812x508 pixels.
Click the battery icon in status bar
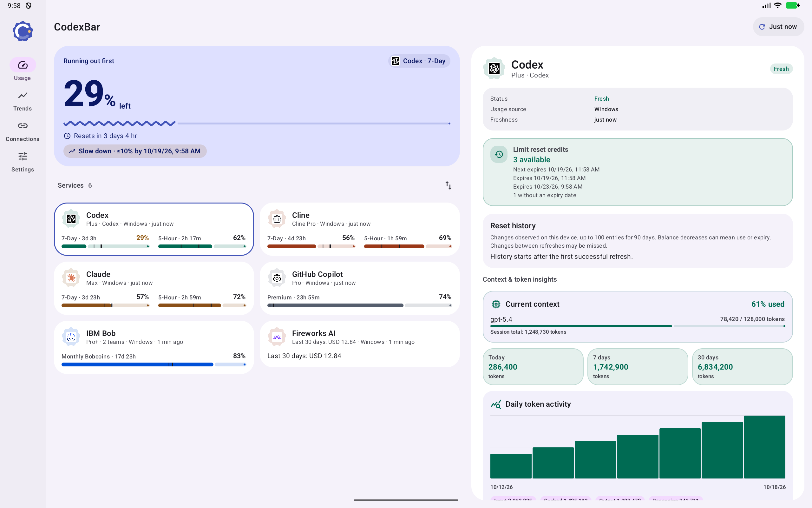pyautogui.click(x=793, y=5)
